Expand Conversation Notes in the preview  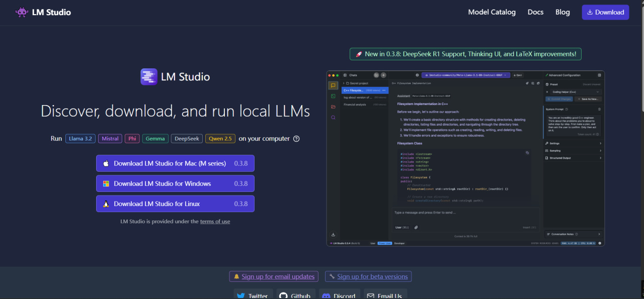[x=574, y=234]
